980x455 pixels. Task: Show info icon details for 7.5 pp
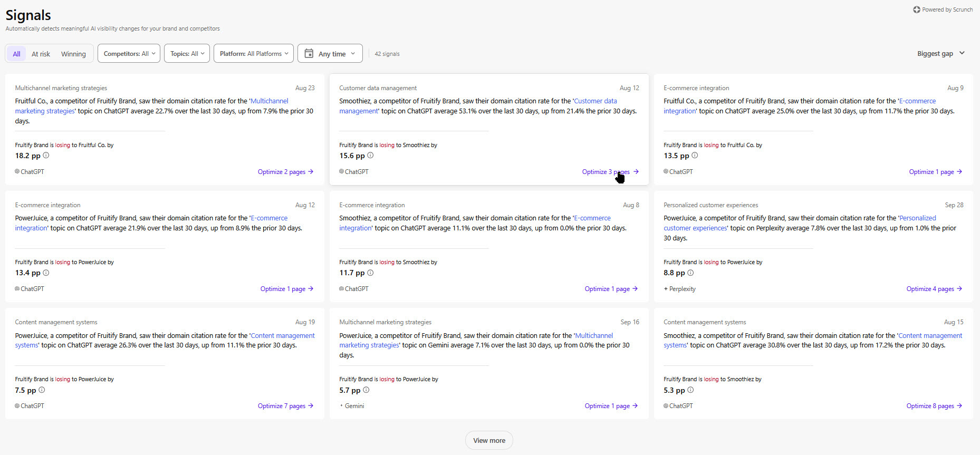point(42,390)
